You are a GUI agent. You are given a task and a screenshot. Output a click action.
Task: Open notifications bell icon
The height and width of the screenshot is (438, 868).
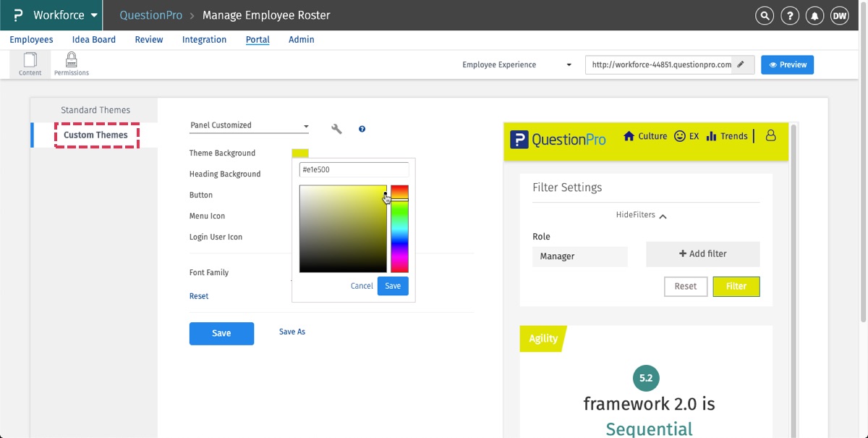814,16
